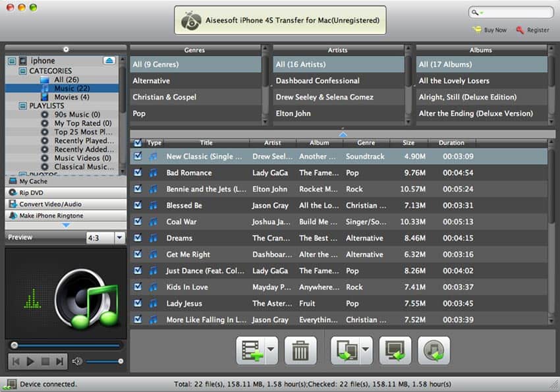Stop preview playback
Viewport: 560px width, 392px height.
[x=45, y=362]
